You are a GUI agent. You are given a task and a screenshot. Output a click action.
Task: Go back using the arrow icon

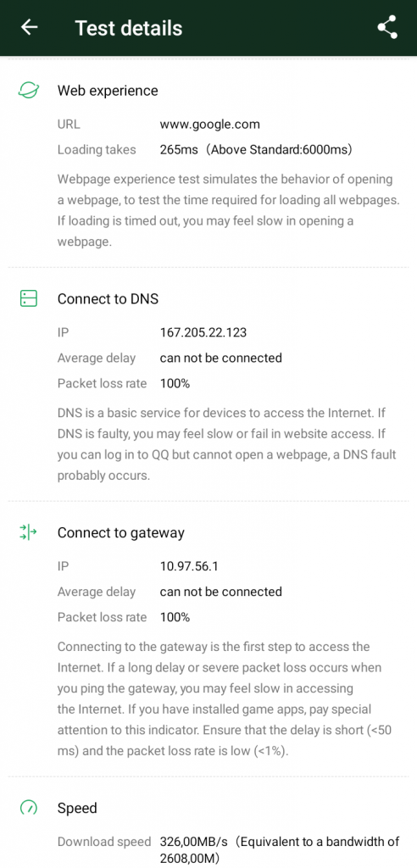(x=29, y=27)
